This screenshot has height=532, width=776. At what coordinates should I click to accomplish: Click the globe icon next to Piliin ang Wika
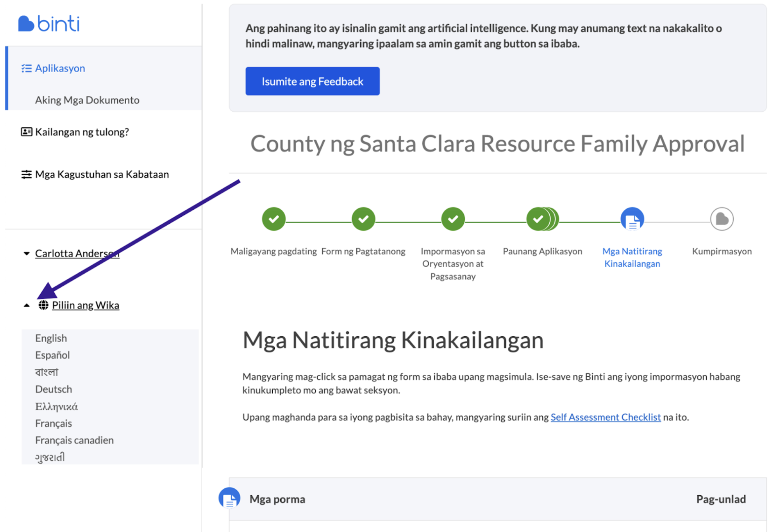[43, 305]
